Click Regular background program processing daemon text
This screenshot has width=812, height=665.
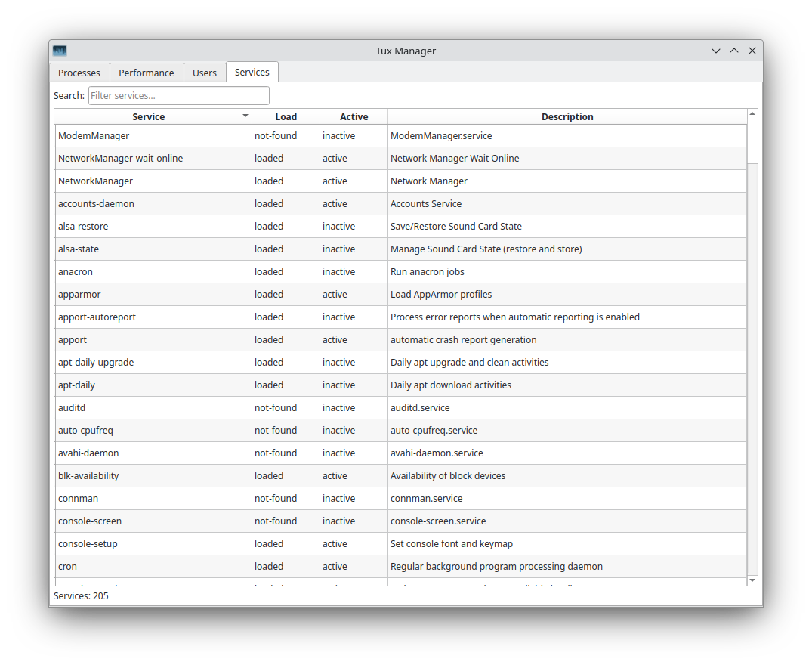click(496, 567)
